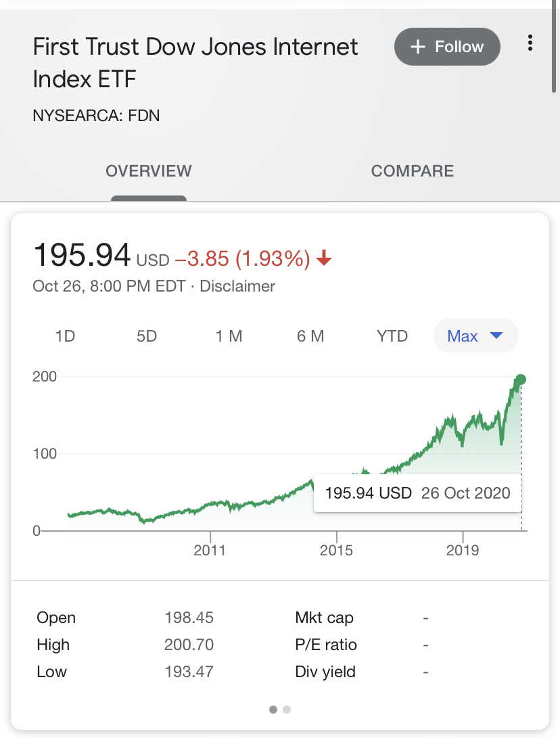Open the three-dot more options menu
The width and height of the screenshot is (560, 738).
530,44
